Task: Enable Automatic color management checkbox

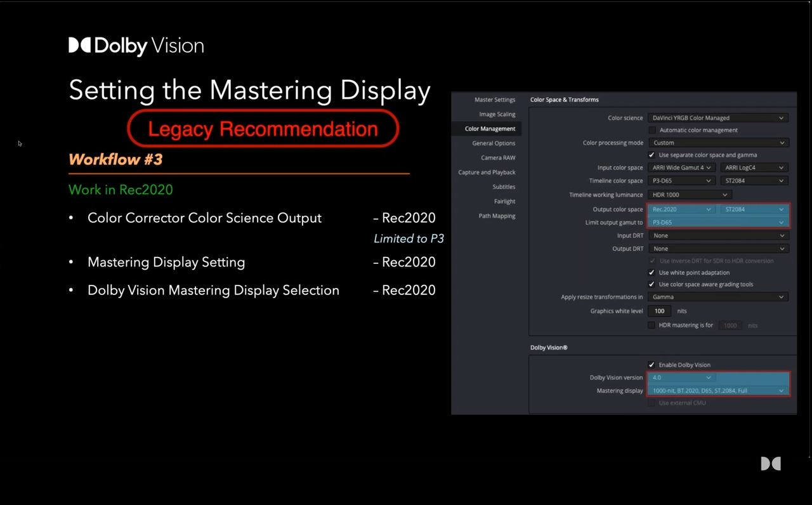Action: pyautogui.click(x=652, y=130)
